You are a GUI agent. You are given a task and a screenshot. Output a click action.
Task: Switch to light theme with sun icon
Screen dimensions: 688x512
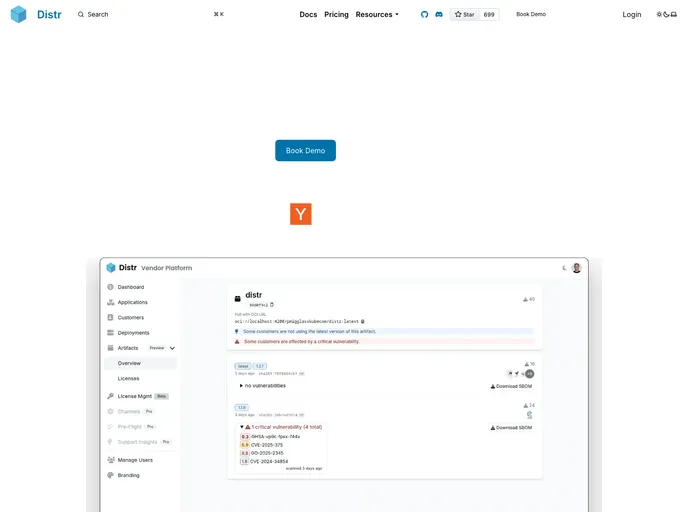[x=659, y=14]
